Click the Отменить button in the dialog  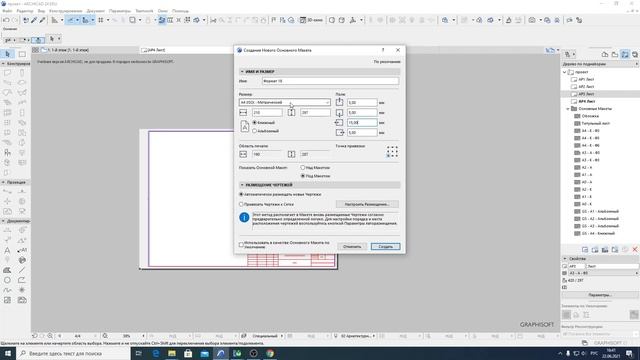coord(352,247)
